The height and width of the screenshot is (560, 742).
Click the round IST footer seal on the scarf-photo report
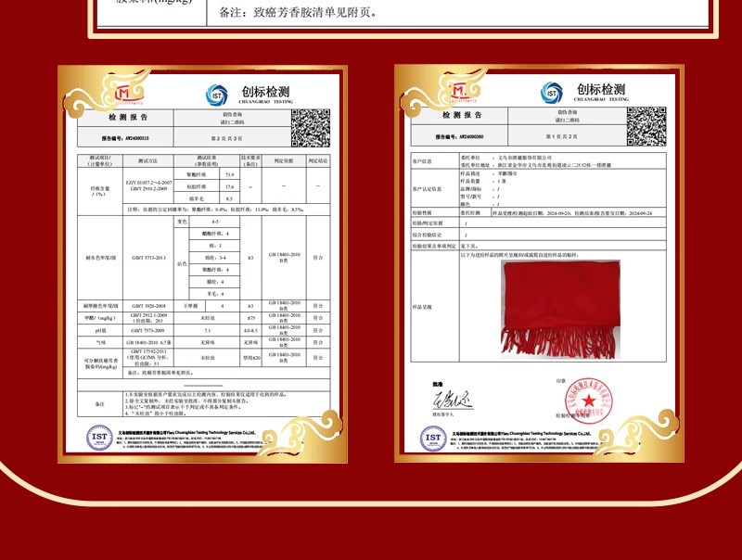(x=433, y=439)
